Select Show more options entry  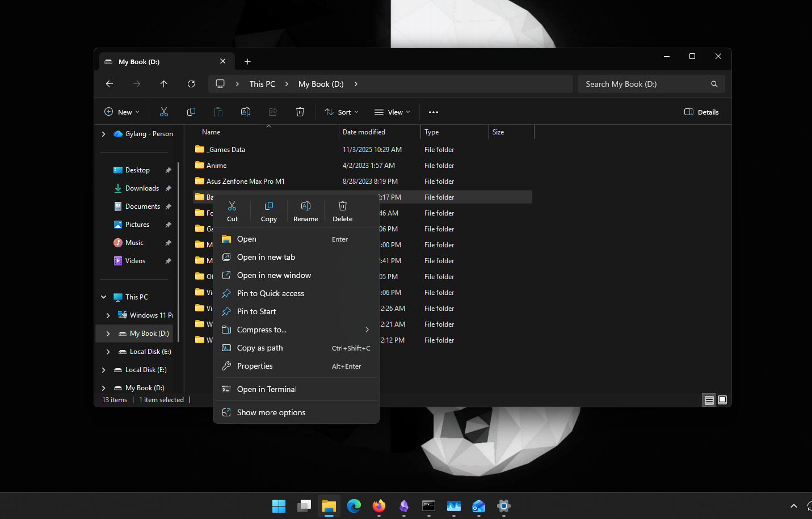[x=271, y=413]
